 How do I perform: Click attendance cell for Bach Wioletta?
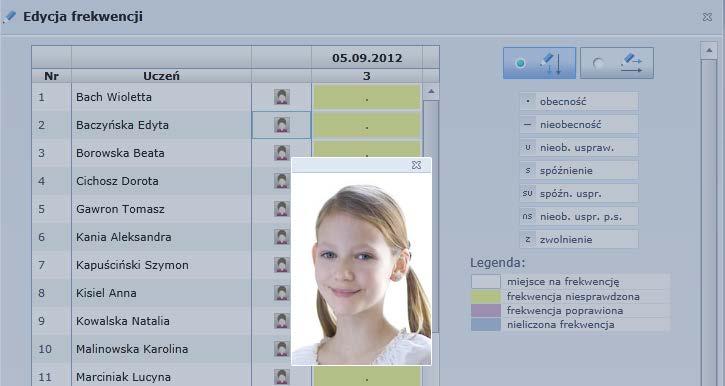click(367, 97)
